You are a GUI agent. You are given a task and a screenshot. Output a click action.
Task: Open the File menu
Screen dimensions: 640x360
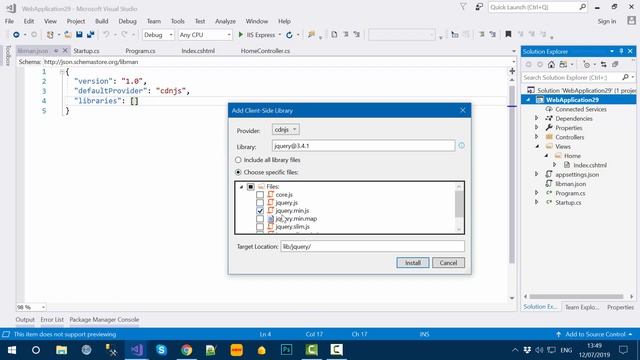(x=9, y=21)
